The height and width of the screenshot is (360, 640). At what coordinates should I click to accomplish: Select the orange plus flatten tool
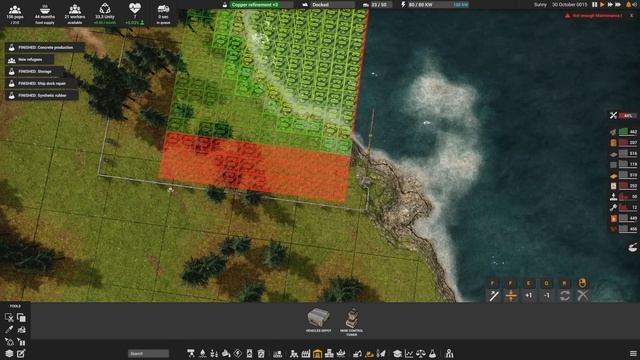511,296
